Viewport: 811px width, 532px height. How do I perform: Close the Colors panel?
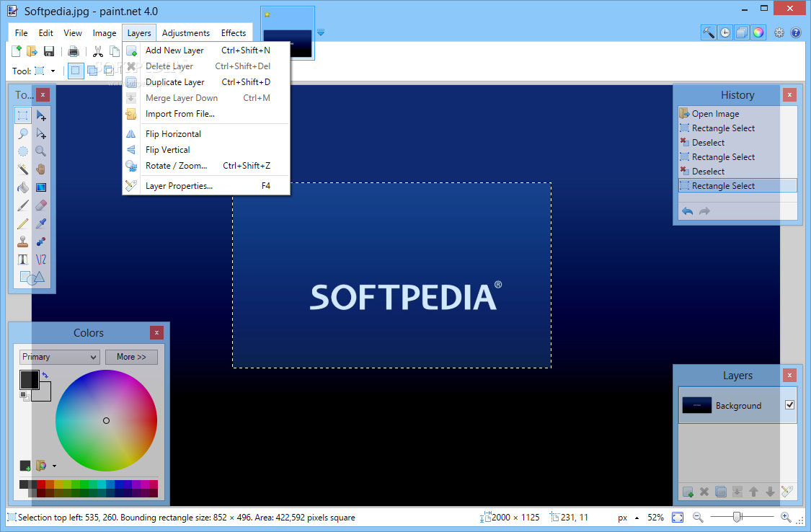(x=156, y=332)
